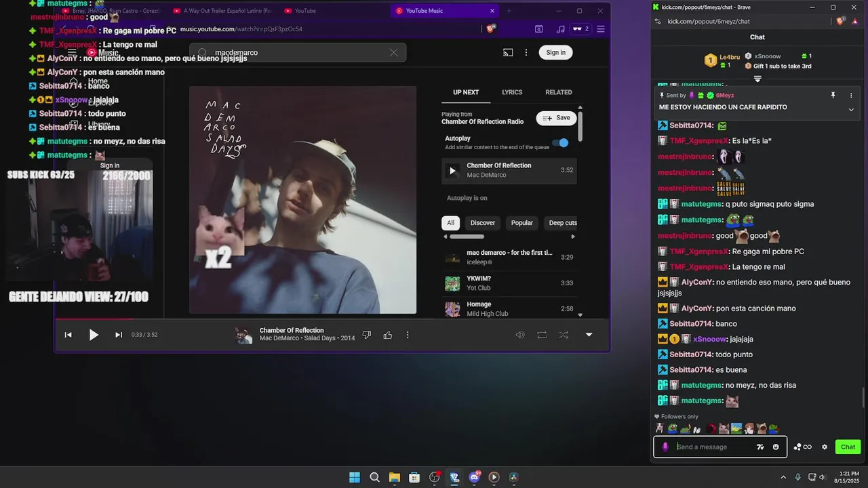Click the site info icon in chat address bar
The image size is (868, 488).
click(657, 21)
